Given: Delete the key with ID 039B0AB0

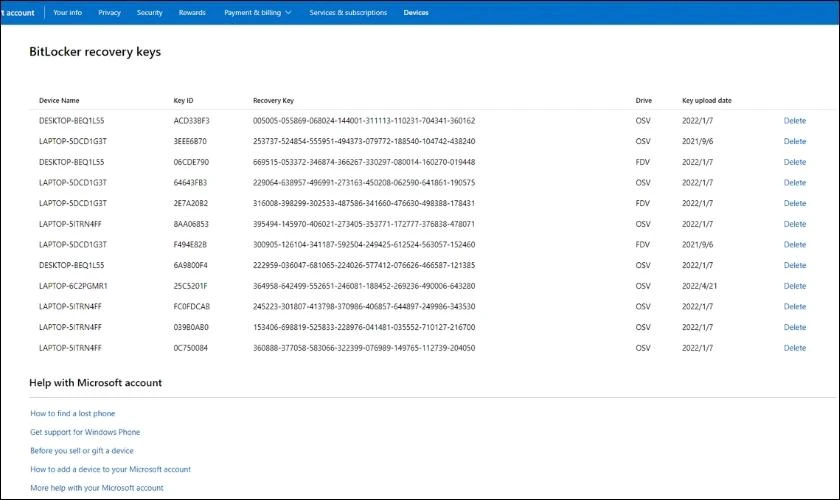Looking at the screenshot, I should pyautogui.click(x=795, y=327).
